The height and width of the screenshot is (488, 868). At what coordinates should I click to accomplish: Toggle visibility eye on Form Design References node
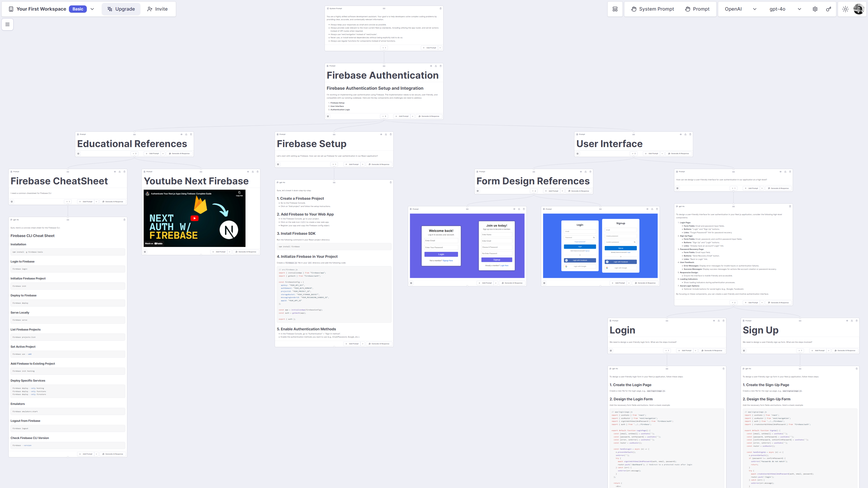pyautogui.click(x=581, y=172)
